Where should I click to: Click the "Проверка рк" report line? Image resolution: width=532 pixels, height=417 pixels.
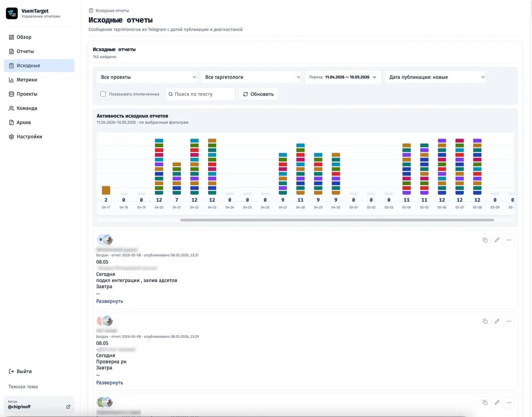[x=111, y=362]
